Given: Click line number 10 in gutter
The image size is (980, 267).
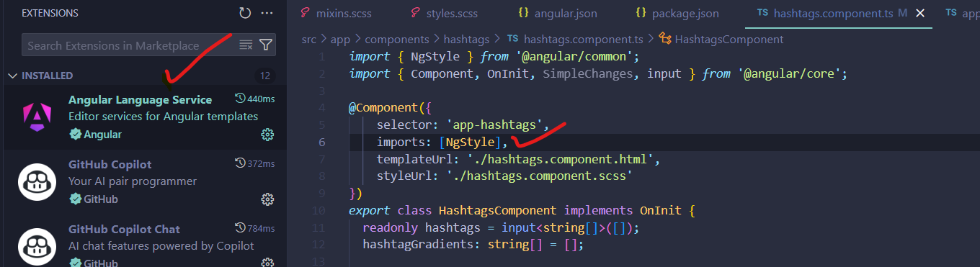Looking at the screenshot, I should 318,211.
